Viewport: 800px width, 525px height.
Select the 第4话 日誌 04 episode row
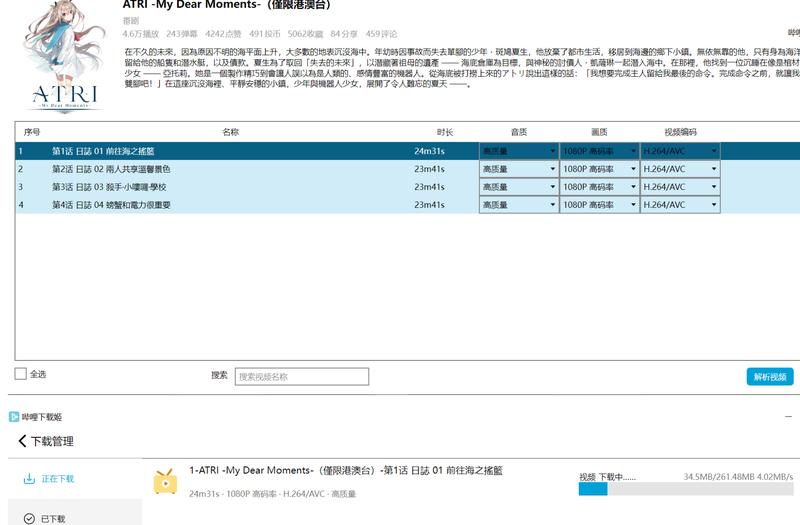click(407, 205)
